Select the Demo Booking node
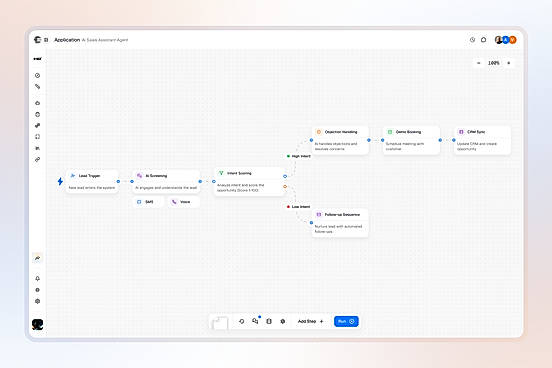The image size is (552, 368). (411, 140)
